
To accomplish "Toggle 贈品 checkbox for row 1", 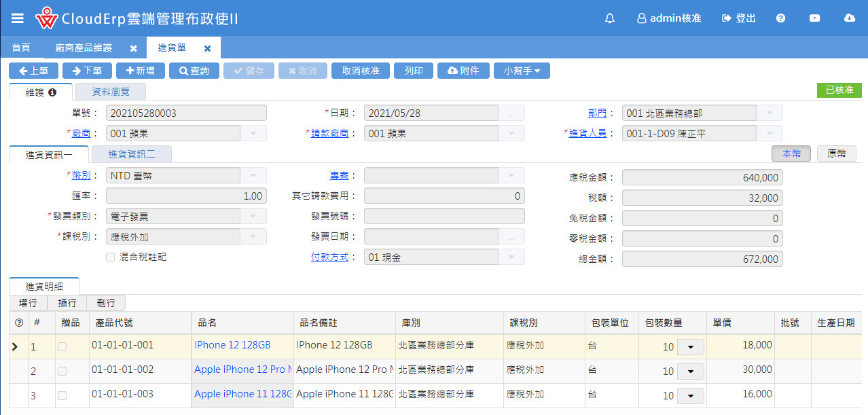I will 62,346.
